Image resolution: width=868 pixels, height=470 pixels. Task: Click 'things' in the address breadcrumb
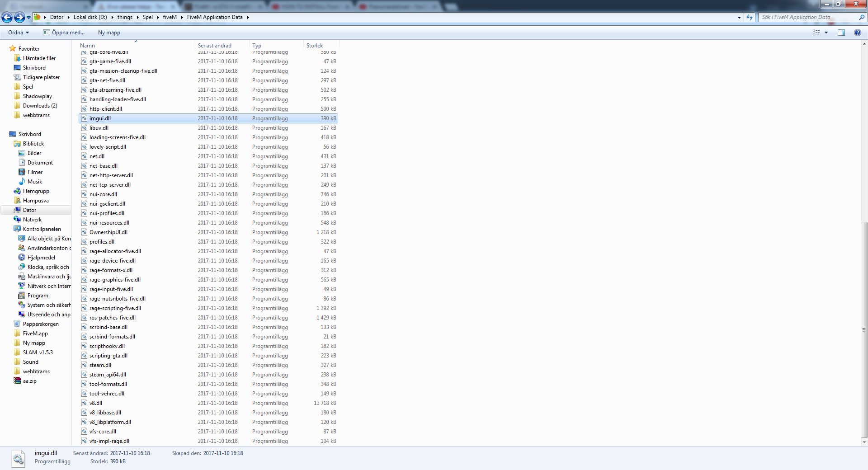pyautogui.click(x=125, y=17)
